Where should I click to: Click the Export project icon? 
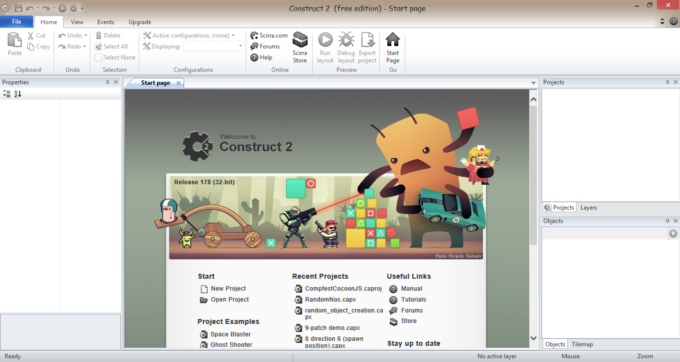point(367,40)
